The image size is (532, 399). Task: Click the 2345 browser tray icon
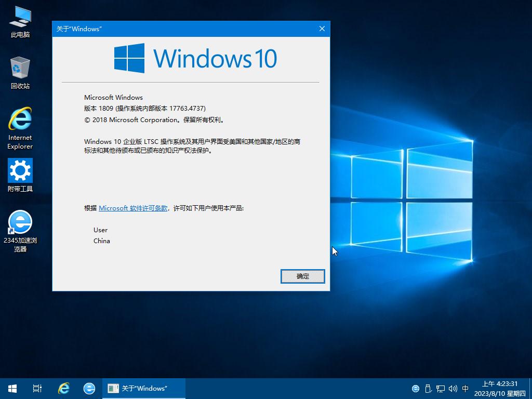(415, 389)
